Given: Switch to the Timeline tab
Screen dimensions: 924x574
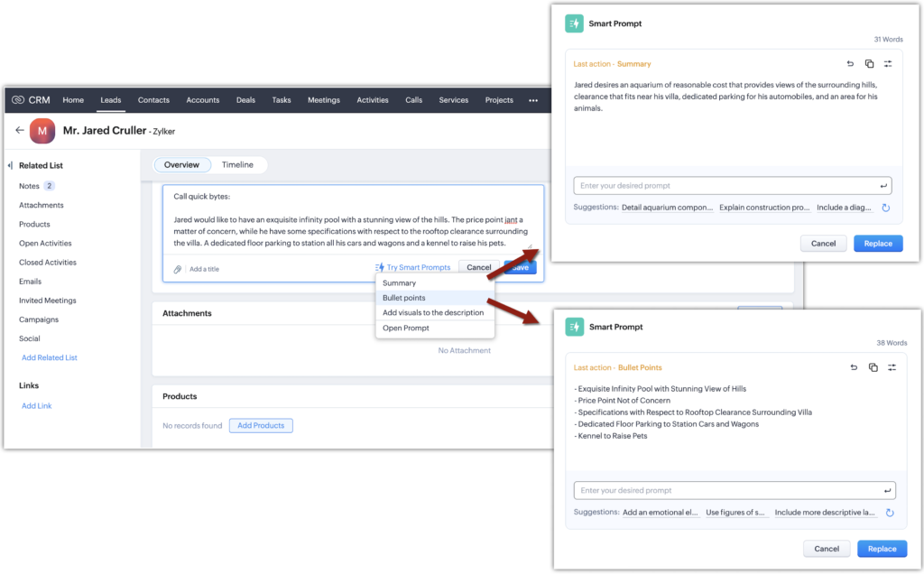Looking at the screenshot, I should [238, 165].
